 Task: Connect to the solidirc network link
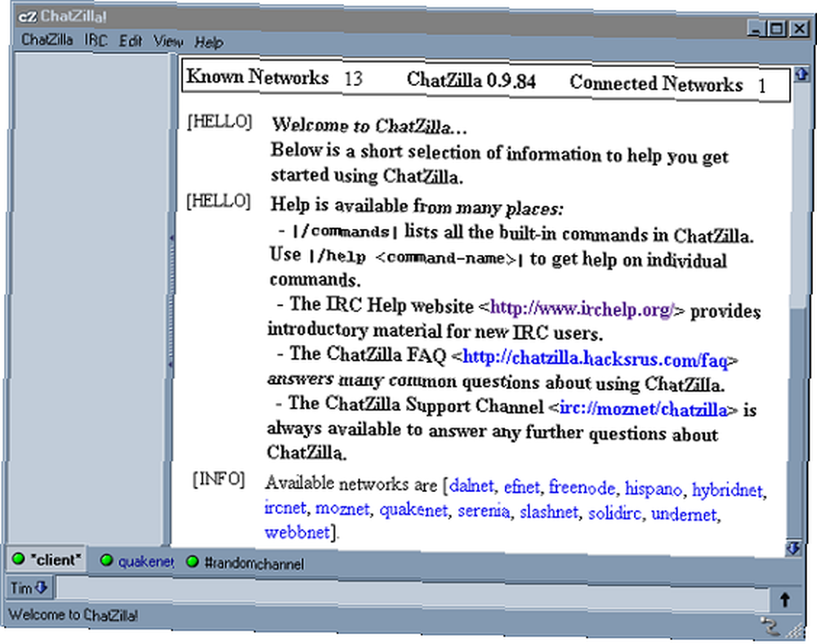point(615,512)
